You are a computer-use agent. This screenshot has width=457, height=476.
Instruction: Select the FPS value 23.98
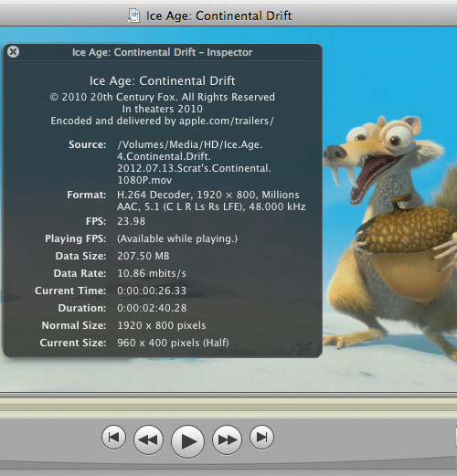[x=132, y=221]
